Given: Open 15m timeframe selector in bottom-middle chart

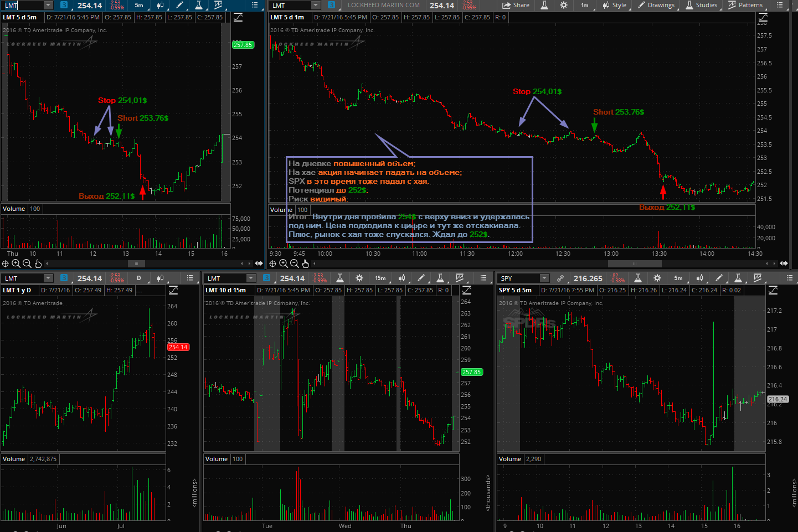Looking at the screenshot, I should (380, 278).
